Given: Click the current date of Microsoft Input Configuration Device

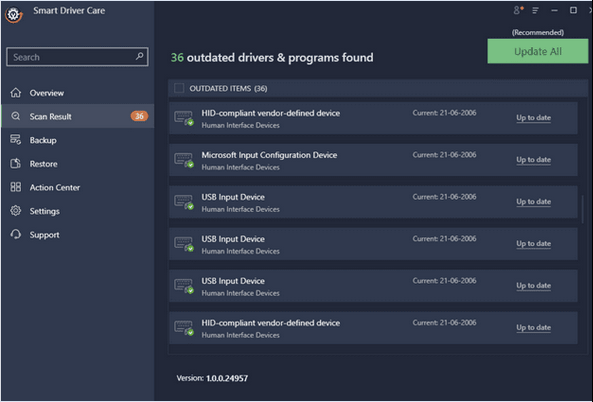Looking at the screenshot, I should [x=444, y=155].
